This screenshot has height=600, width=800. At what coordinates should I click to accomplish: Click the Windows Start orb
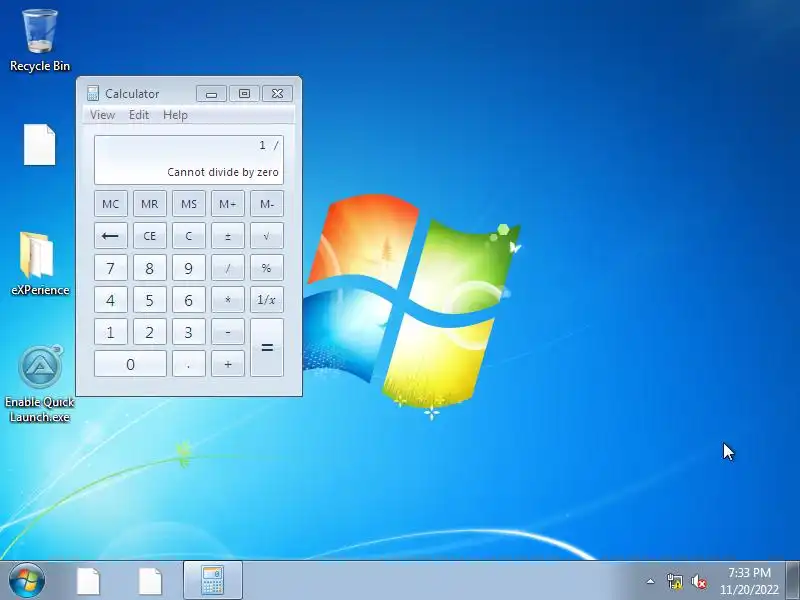click(x=27, y=581)
